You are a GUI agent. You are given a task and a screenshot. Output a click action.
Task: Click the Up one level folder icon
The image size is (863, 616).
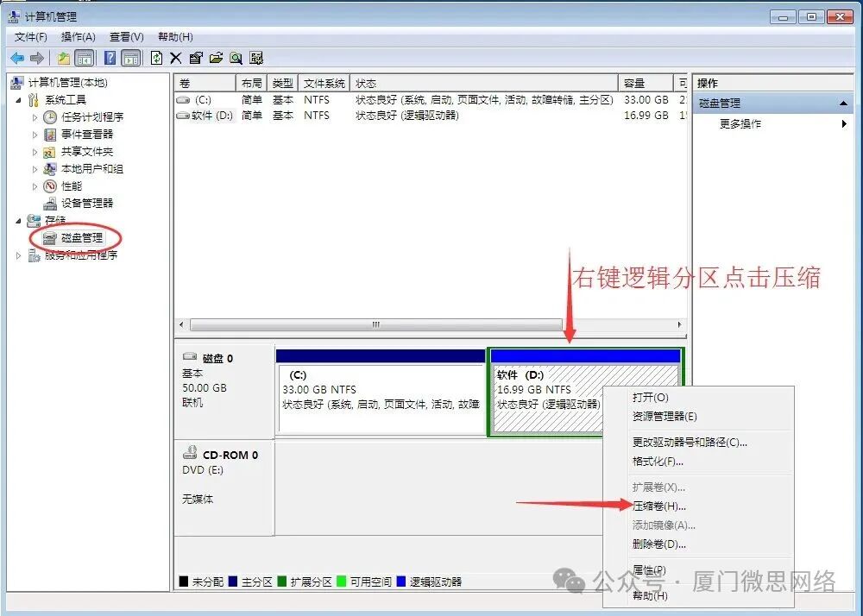64,58
